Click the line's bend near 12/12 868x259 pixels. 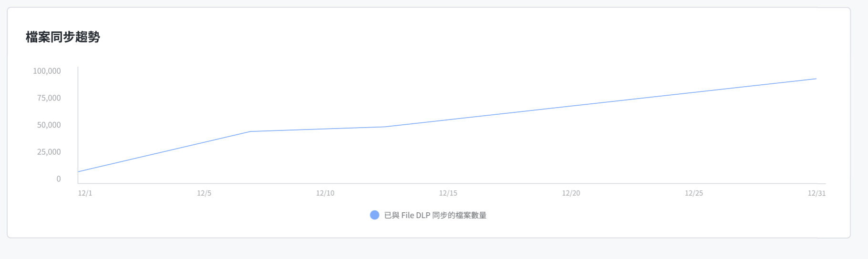point(385,127)
